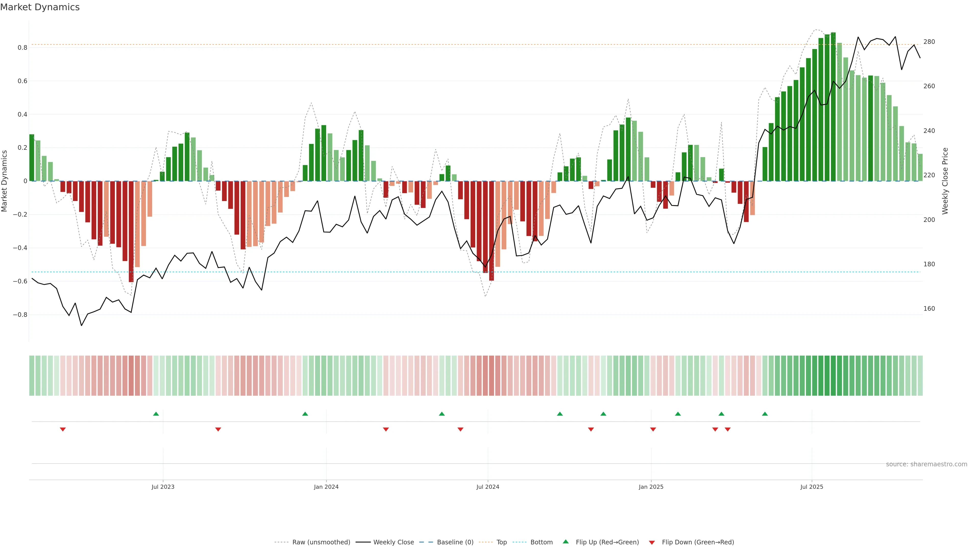Viewport: 980px width, 551px height.
Task: Click red triangle icon in Flip Down legend
Action: [x=652, y=542]
